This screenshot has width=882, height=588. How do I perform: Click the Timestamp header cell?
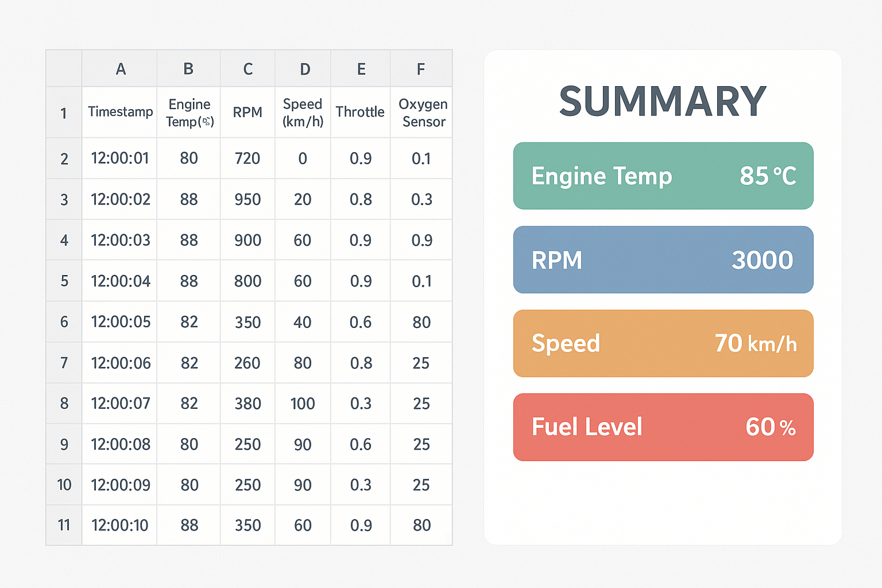119,113
